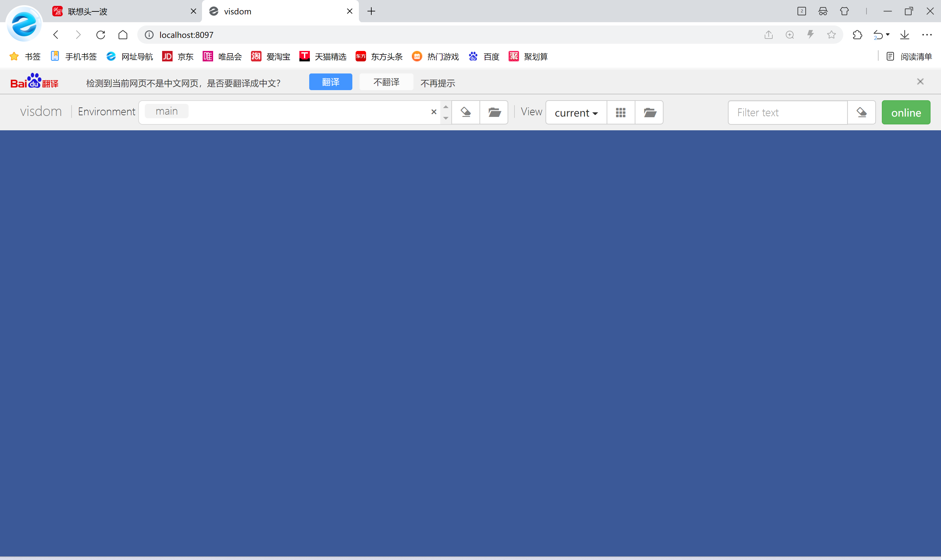The image size is (941, 560).
Task: Click the blue 翻译 translate button
Action: (x=330, y=82)
